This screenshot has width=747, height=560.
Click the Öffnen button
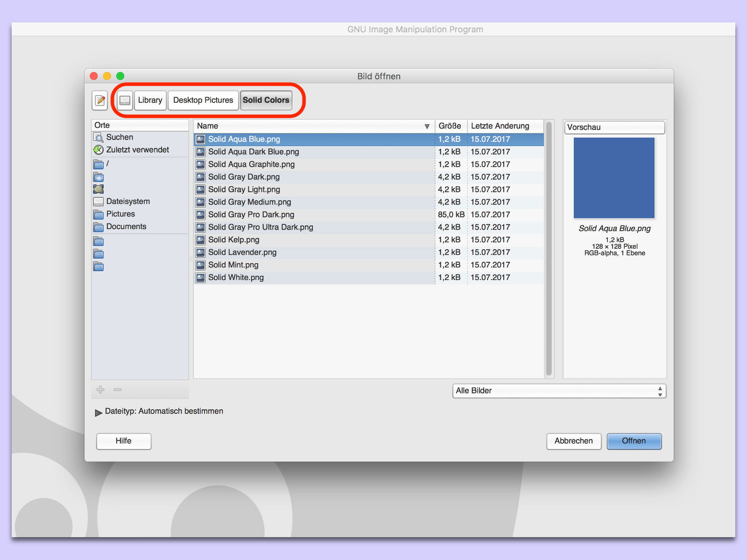[x=634, y=441]
